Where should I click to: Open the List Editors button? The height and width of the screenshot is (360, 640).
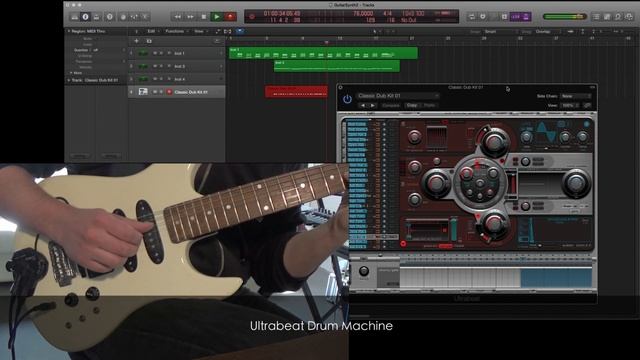596,17
